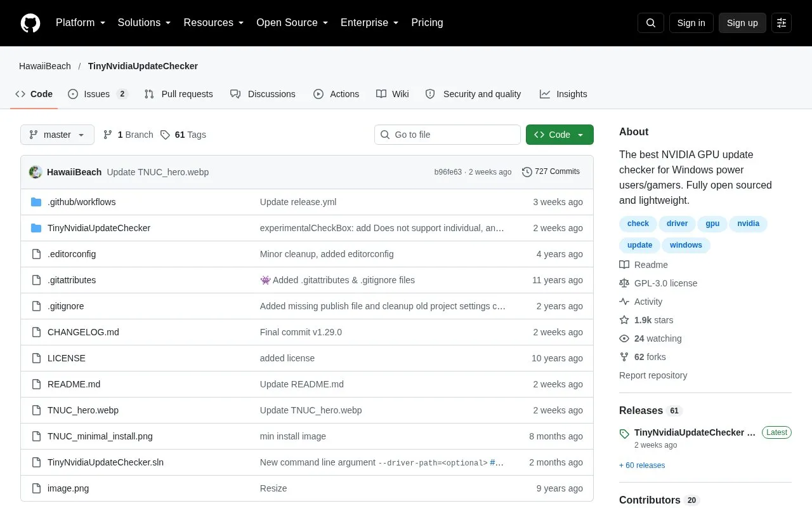This screenshot has height=508, width=812.
Task: Click the eye icon beside 24 watching
Action: 624,338
